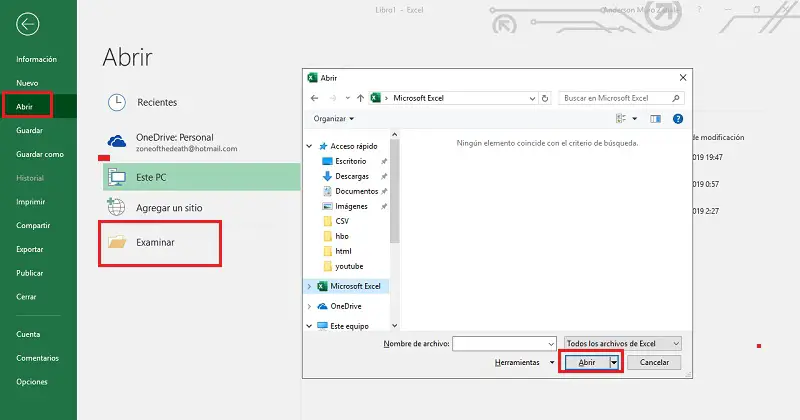
Task: Select Microsoft Excel in the navigation tree
Action: pos(355,286)
